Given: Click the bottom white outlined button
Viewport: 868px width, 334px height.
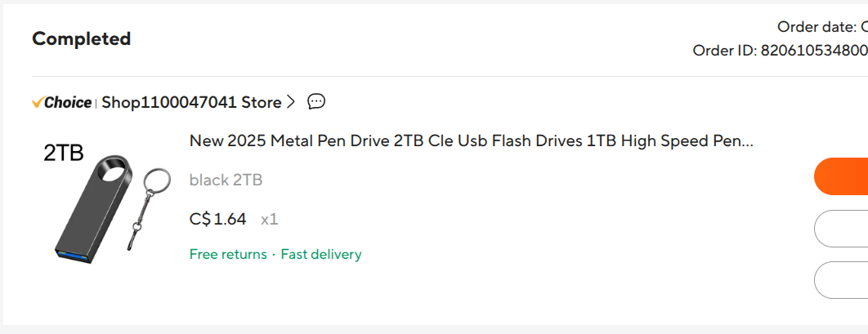Looking at the screenshot, I should pyautogui.click(x=841, y=280).
